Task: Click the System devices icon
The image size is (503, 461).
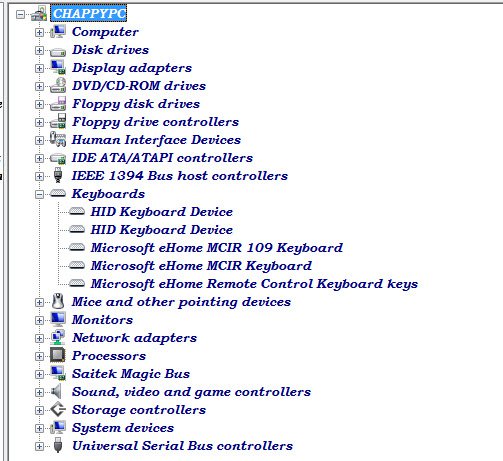Action: coord(58,427)
